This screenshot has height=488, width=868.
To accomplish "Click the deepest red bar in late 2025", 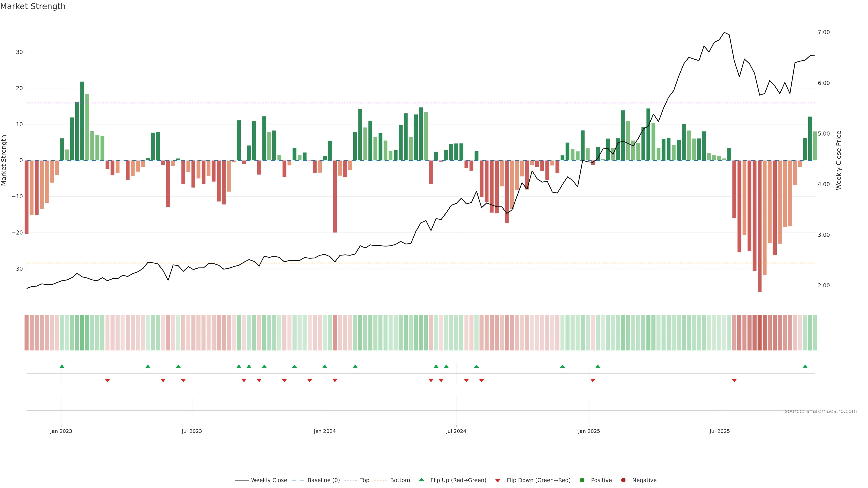I will pos(759,226).
